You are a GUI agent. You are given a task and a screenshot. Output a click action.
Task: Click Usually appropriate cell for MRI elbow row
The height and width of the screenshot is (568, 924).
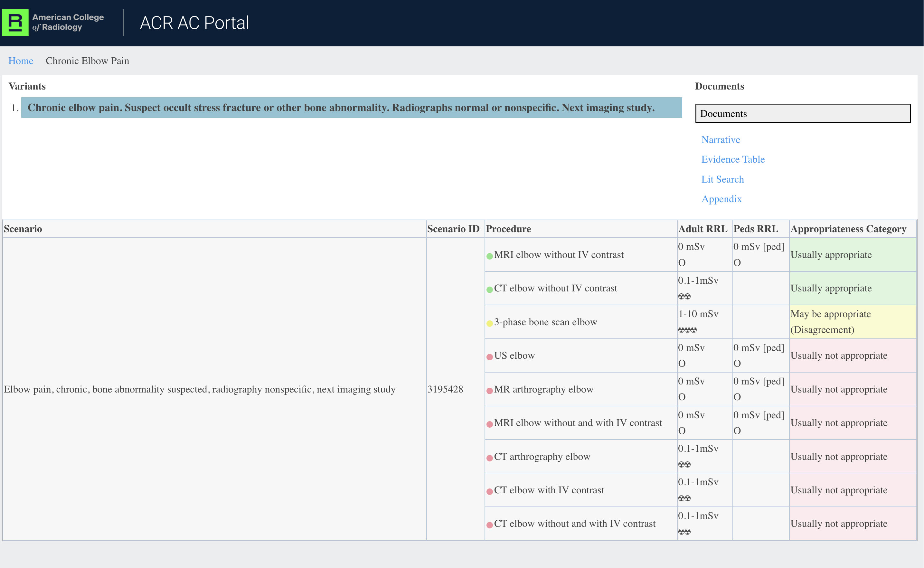[x=853, y=255]
